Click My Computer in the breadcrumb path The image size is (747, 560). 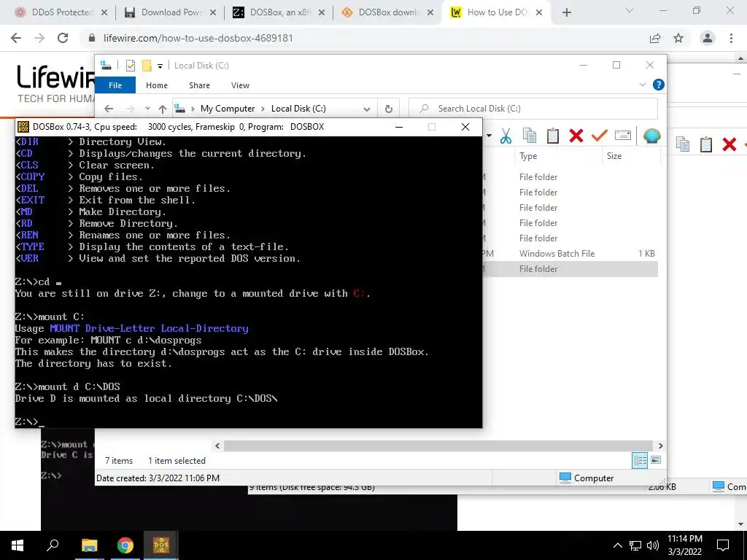tap(228, 109)
